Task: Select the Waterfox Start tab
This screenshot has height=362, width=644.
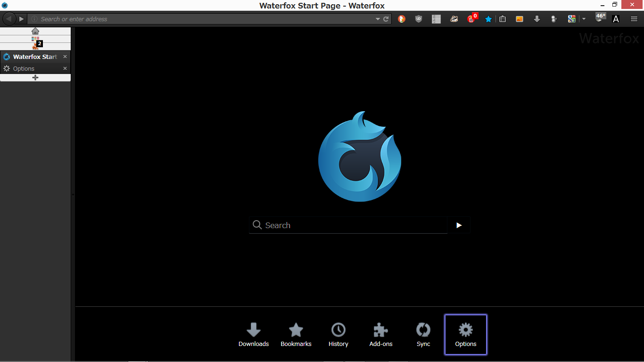Action: pyautogui.click(x=31, y=57)
